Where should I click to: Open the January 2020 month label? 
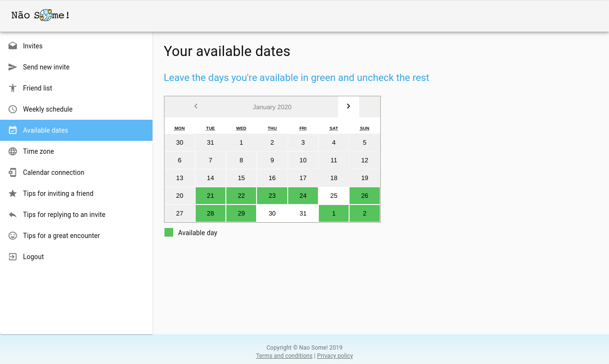272,107
